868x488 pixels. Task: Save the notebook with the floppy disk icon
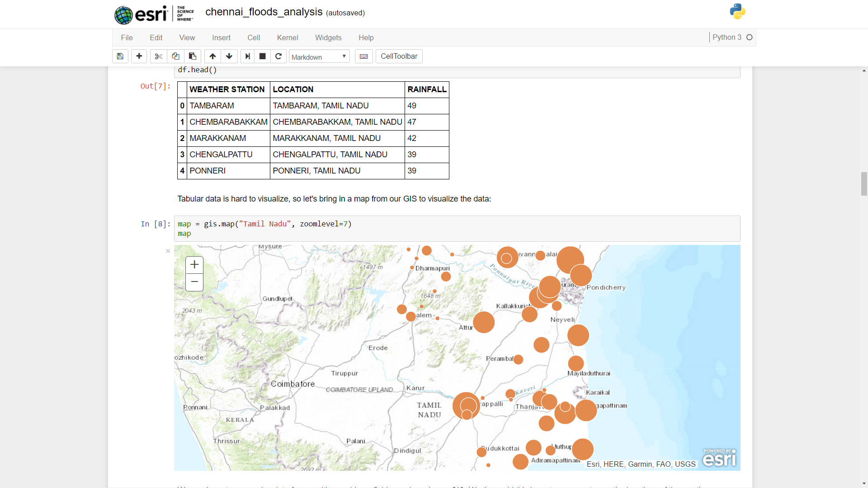[x=120, y=56]
